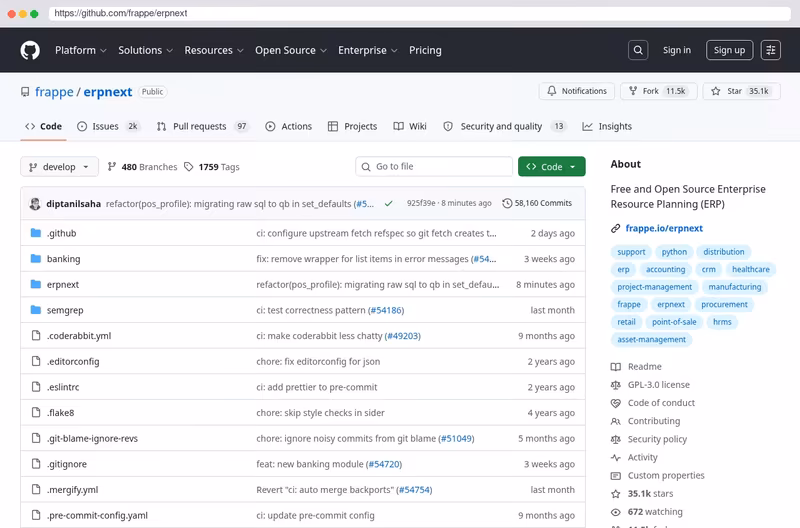Open the .git-blame-ignore-revs file
The image size is (800, 528).
pyautogui.click(x=92, y=438)
